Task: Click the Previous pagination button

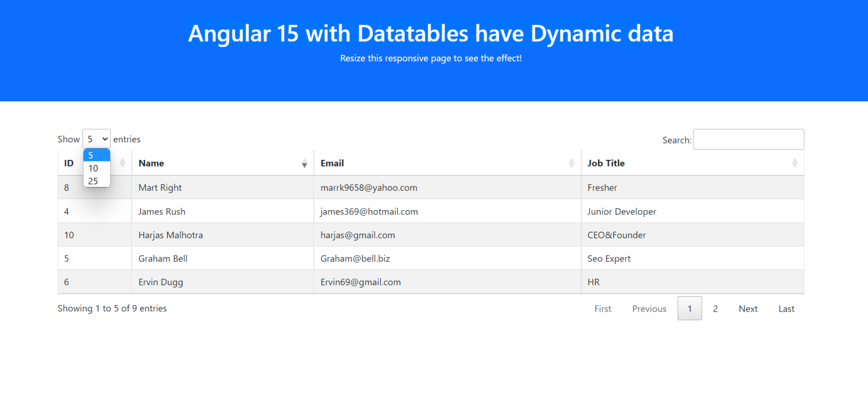Action: point(649,309)
